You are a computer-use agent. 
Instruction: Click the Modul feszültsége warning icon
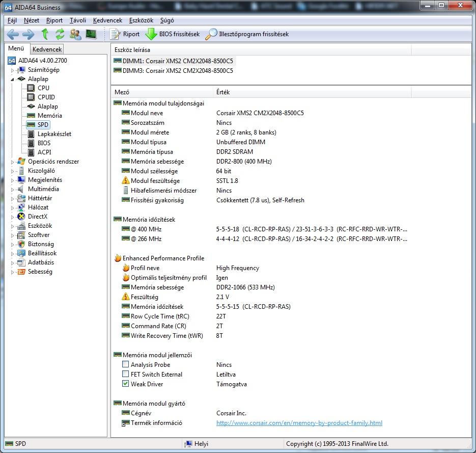click(125, 180)
